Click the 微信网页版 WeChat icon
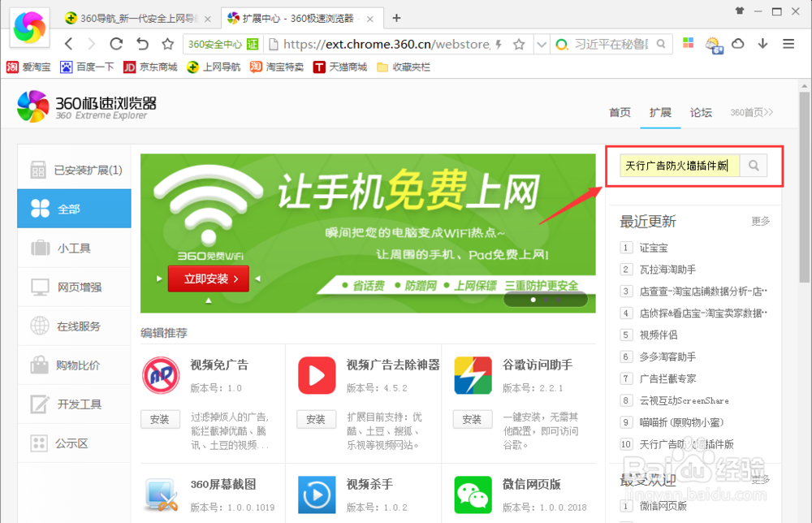812x523 pixels. click(473, 495)
